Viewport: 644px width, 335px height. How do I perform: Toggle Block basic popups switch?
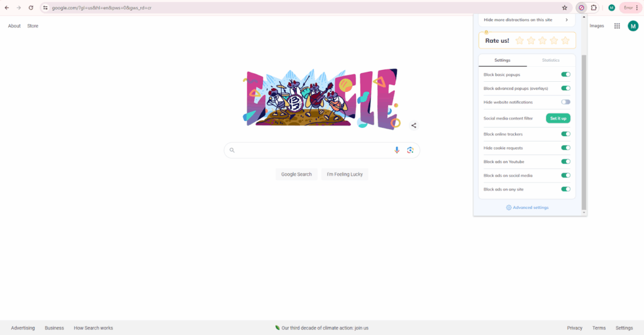pos(565,74)
